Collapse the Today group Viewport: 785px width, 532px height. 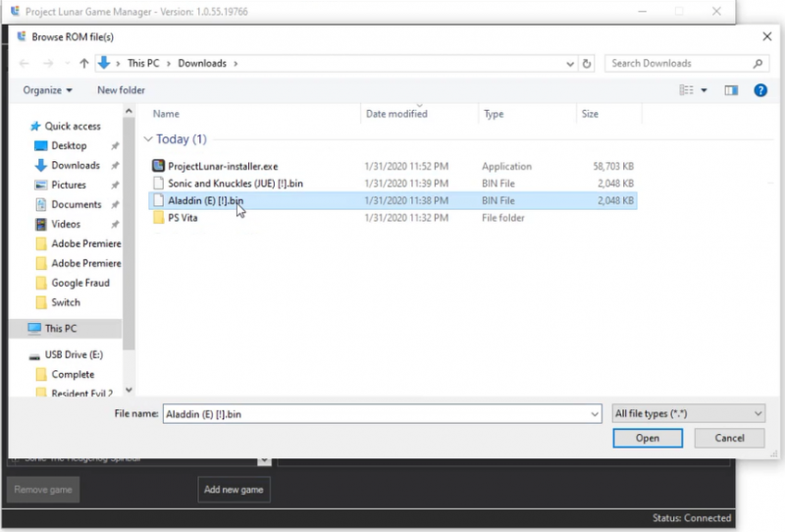148,139
